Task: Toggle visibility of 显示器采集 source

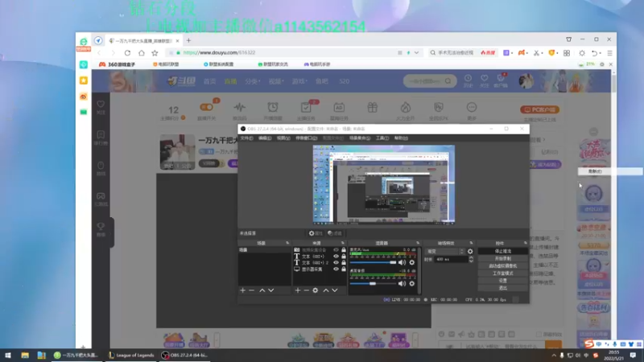Action: (336, 269)
